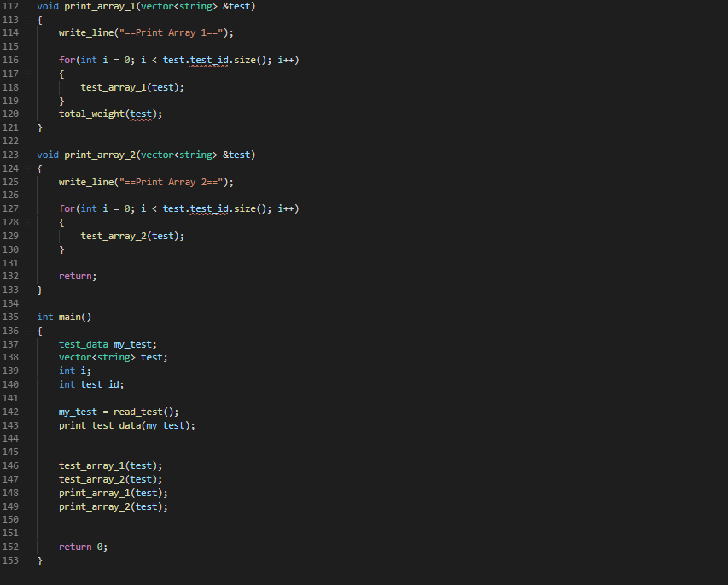Collapse the for-loop fold on line 128

click(x=28, y=222)
